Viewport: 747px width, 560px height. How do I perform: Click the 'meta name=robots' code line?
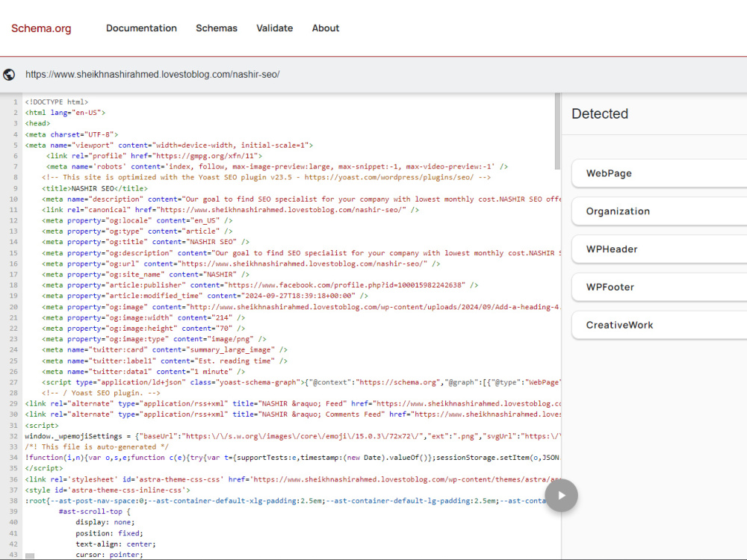pos(277,167)
